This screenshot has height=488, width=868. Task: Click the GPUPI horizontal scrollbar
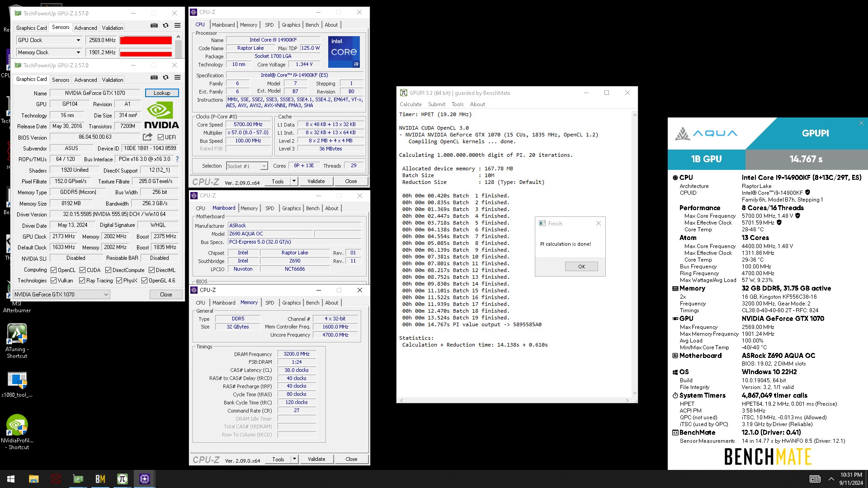tap(514, 400)
